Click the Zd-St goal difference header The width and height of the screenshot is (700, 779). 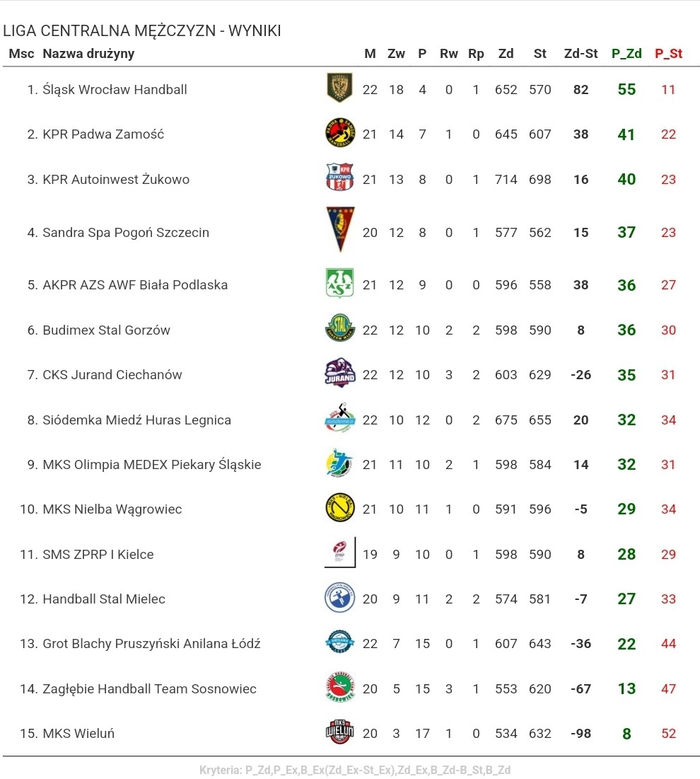click(581, 54)
